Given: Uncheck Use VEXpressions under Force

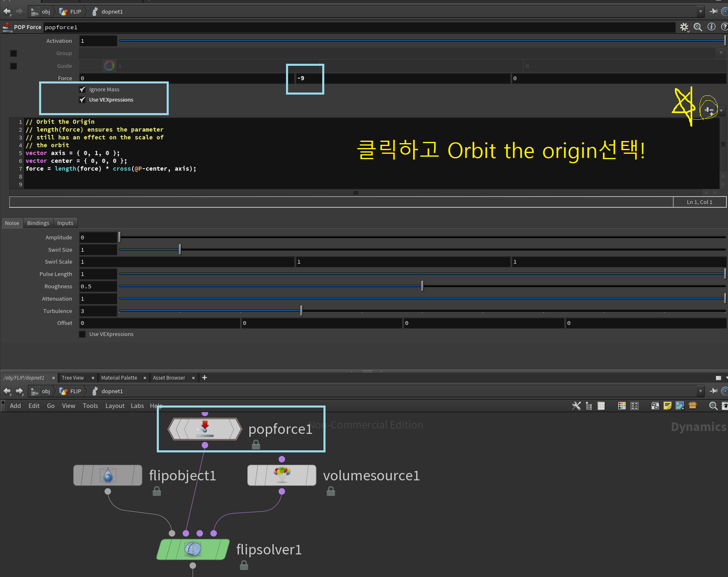Looking at the screenshot, I should (82, 100).
